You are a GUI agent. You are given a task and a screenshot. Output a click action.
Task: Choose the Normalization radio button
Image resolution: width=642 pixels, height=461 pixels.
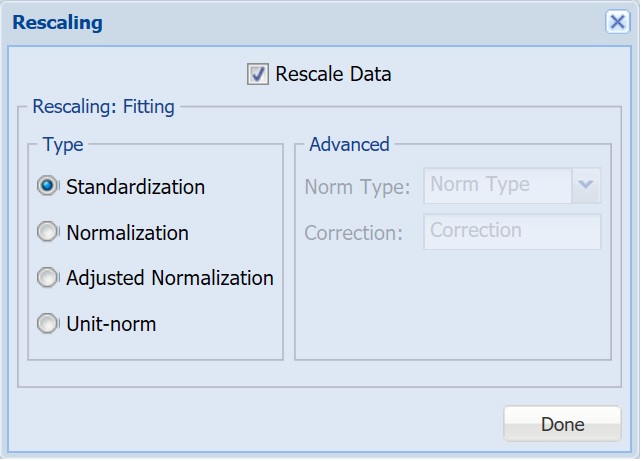48,233
